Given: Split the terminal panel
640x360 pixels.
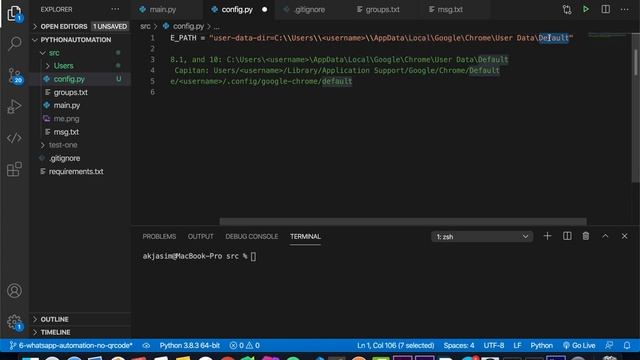Looking at the screenshot, I should pyautogui.click(x=567, y=236).
